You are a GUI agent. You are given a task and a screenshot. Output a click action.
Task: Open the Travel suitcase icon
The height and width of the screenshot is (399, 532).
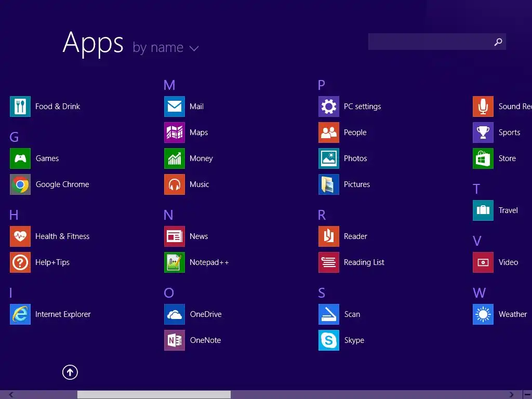tap(483, 210)
